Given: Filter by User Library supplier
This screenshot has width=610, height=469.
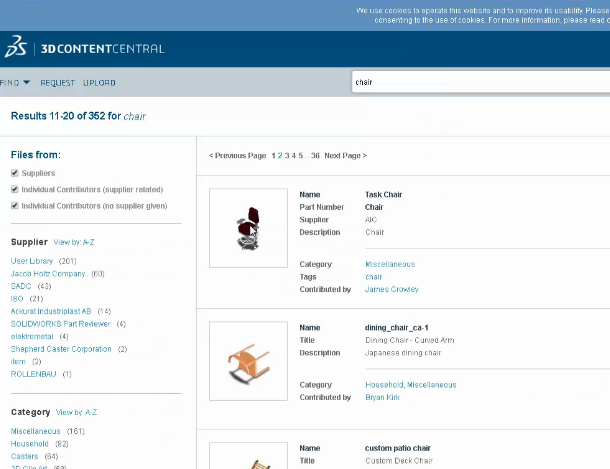Looking at the screenshot, I should point(32,261).
